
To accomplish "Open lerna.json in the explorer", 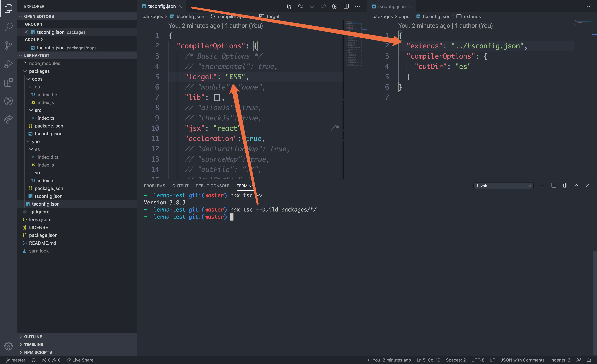I will click(x=39, y=220).
